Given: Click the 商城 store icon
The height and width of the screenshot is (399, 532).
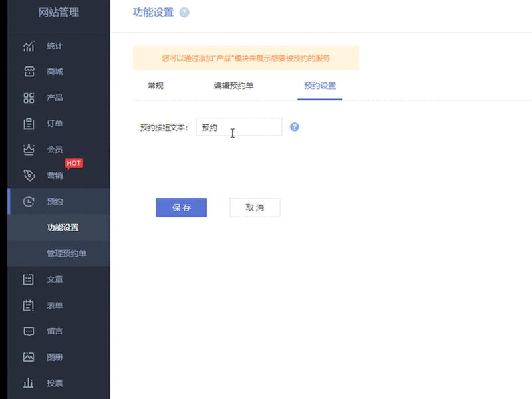Looking at the screenshot, I should (29, 72).
